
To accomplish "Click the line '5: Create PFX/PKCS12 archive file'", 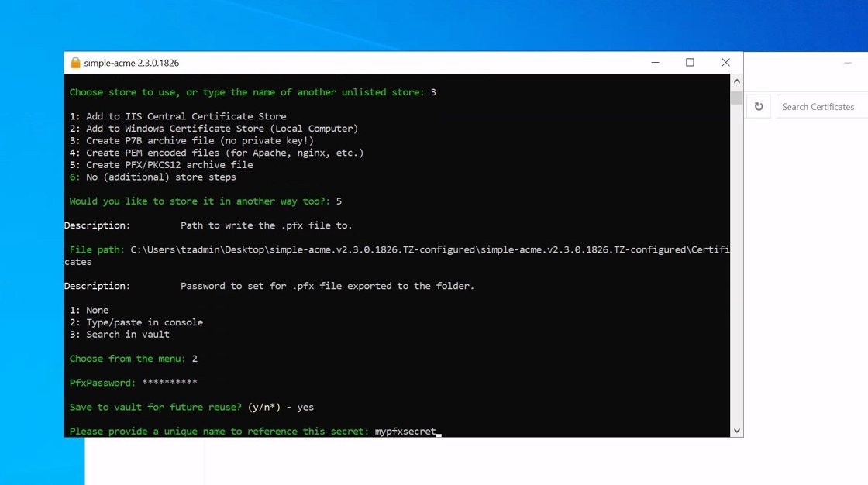I will pos(161,165).
